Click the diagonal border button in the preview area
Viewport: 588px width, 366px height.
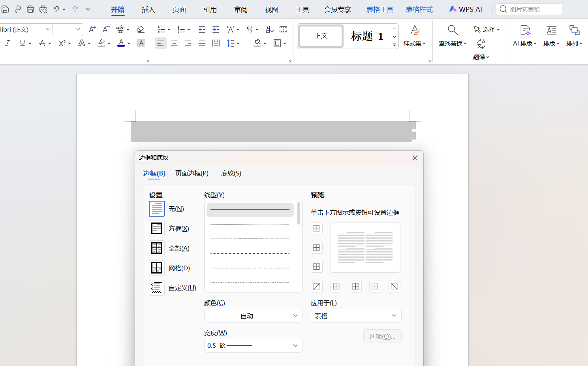316,286
